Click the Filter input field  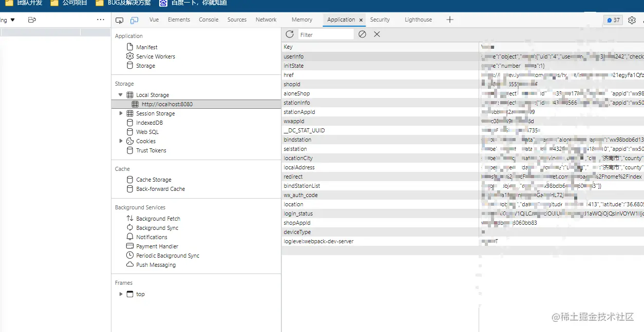coord(326,34)
